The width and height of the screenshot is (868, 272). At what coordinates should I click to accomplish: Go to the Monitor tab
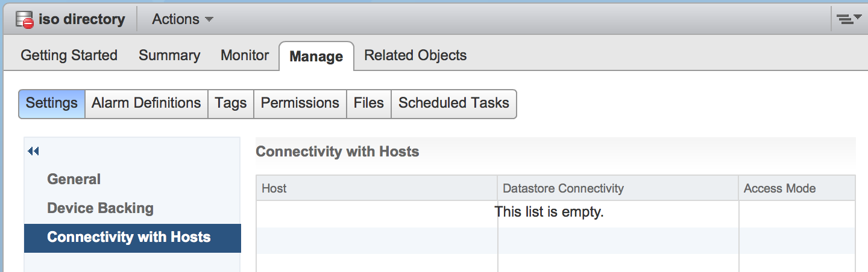(x=245, y=55)
